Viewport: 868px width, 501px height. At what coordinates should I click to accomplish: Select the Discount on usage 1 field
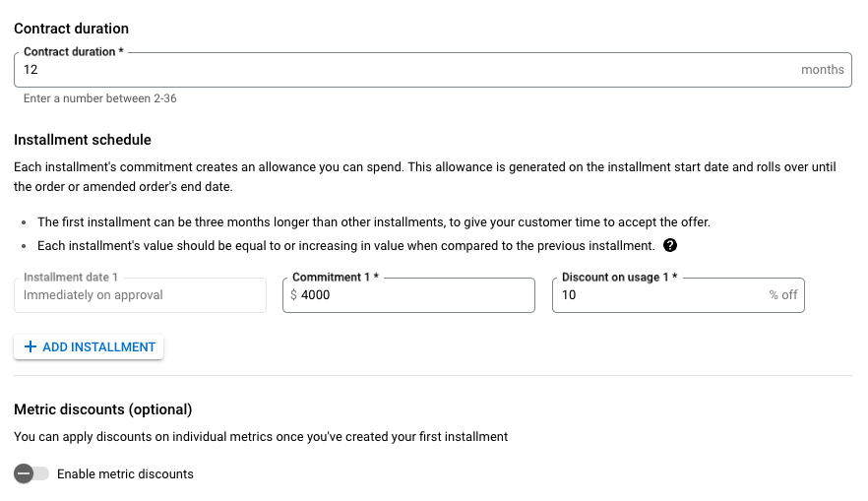click(678, 295)
